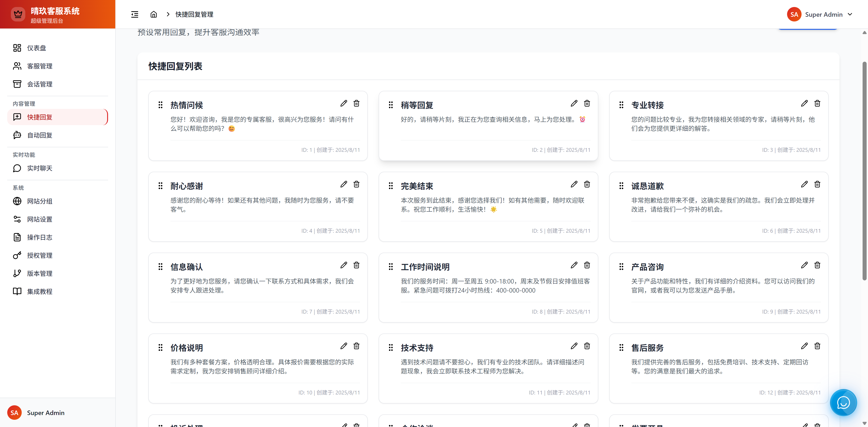
Task: Edit the 诚恳道歉 quick reply
Action: point(804,184)
